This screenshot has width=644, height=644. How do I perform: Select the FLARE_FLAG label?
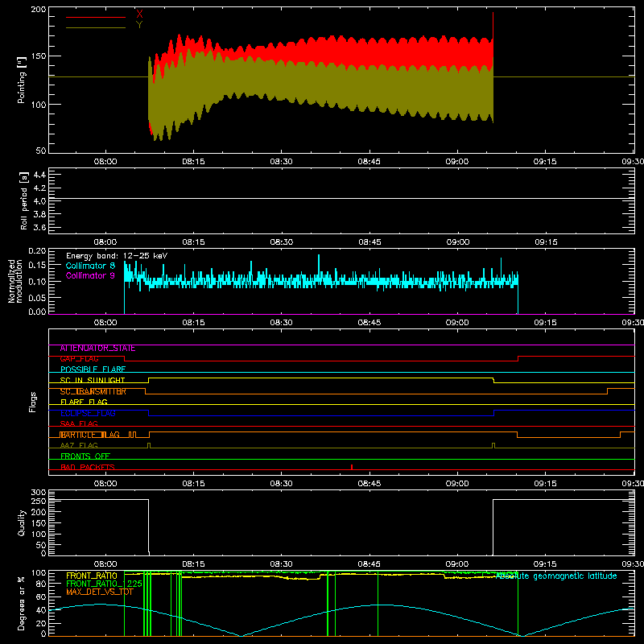(84, 402)
